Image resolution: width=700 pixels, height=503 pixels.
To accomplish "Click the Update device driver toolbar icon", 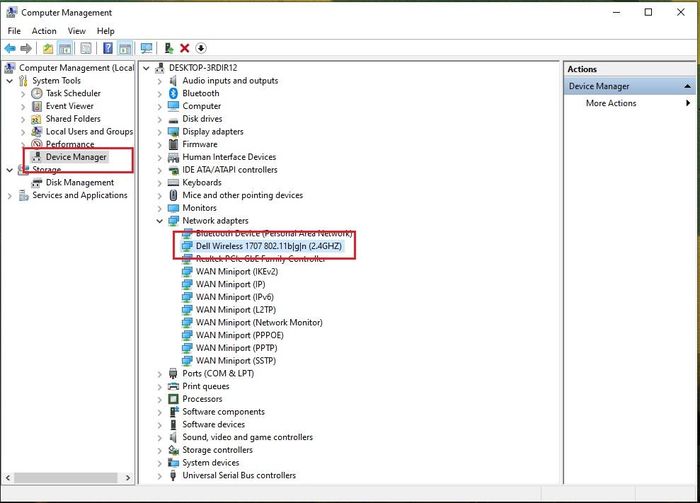I will click(169, 48).
